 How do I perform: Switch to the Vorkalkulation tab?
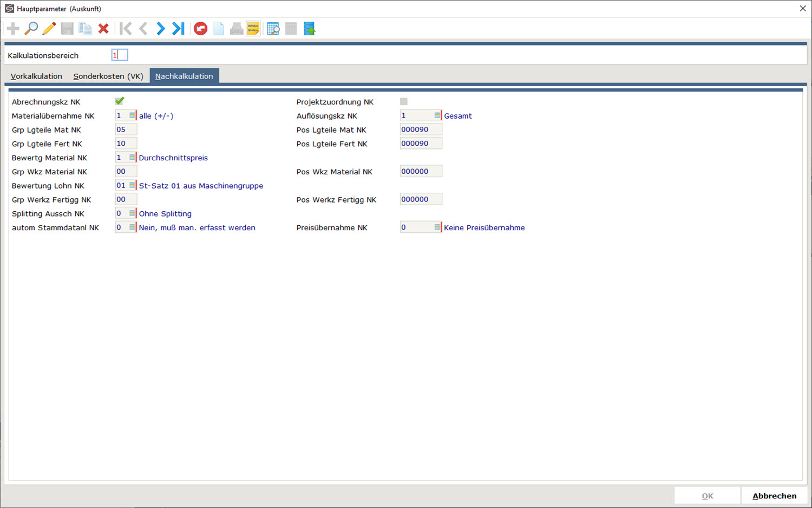click(36, 76)
